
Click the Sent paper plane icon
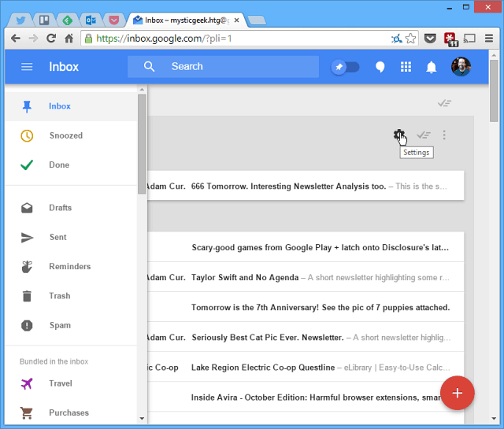pos(27,238)
